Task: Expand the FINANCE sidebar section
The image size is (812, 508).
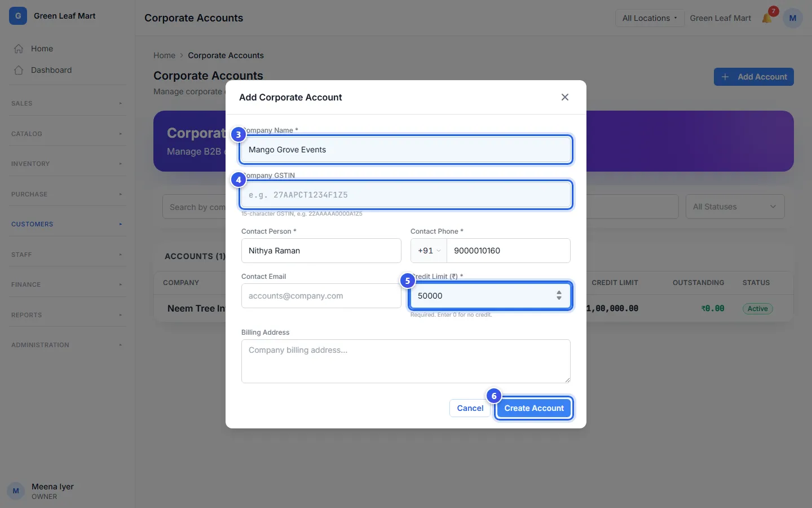Action: [68, 284]
